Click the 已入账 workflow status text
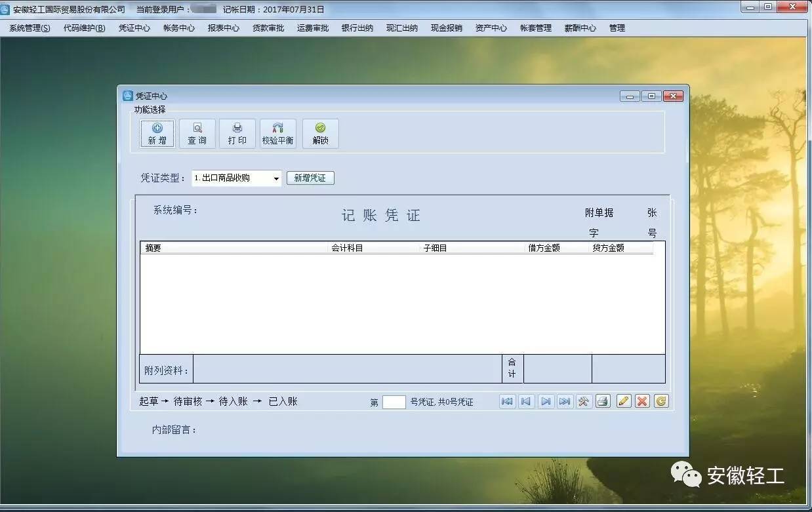 pyautogui.click(x=283, y=401)
